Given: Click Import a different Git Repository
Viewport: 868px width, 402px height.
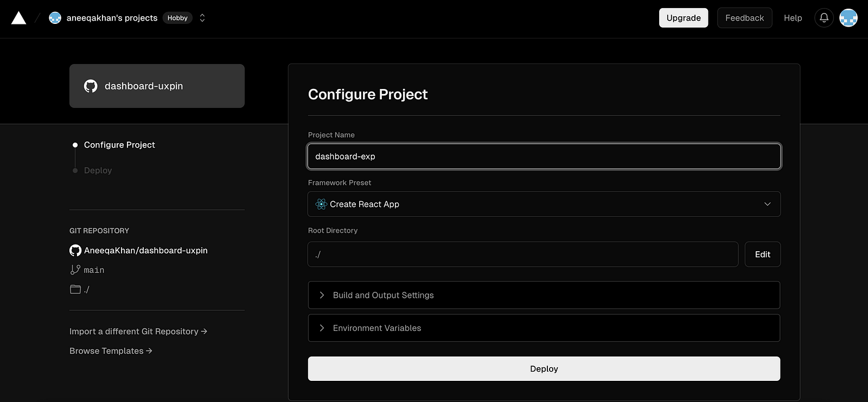Looking at the screenshot, I should (138, 331).
